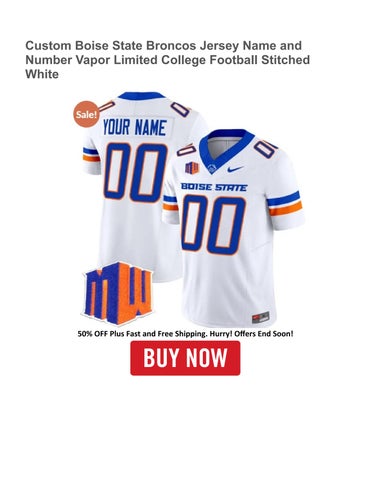Click the Nike swoosh on the front jersey
371x480 pixels.
(235, 169)
